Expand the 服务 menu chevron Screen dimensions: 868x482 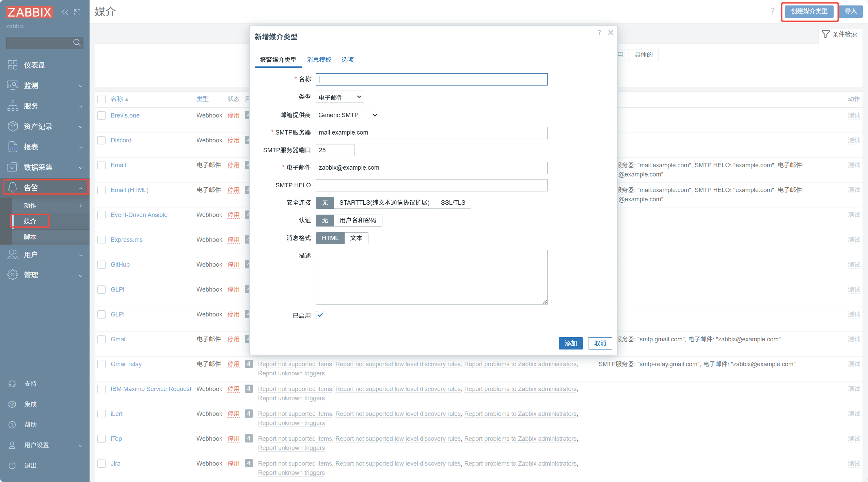tap(81, 106)
